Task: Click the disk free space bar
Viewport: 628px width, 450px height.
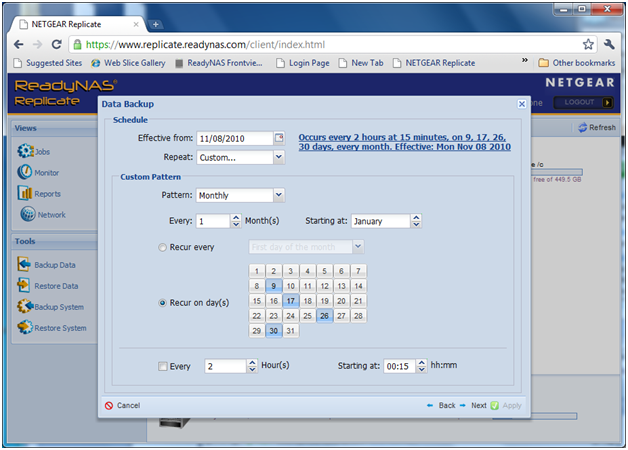Action: pos(557,172)
